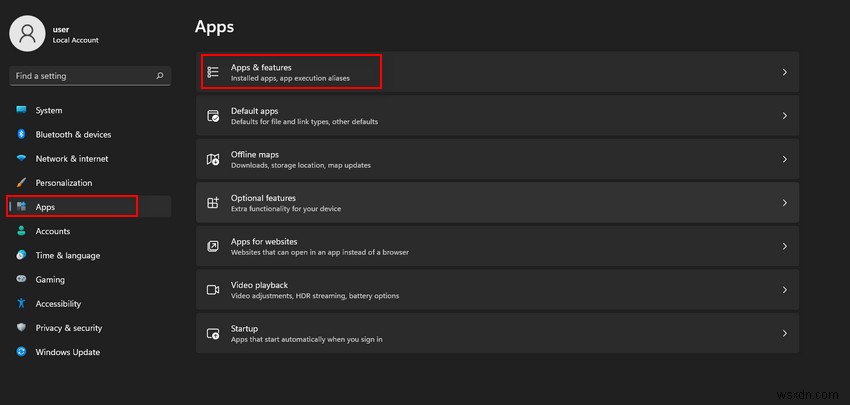Image resolution: width=850 pixels, height=405 pixels.
Task: Expand Apps & features chevron arrow
Action: point(785,72)
